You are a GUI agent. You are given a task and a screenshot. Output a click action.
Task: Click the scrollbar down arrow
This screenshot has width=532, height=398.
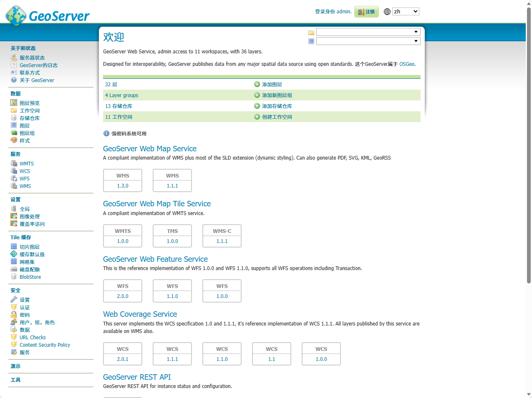pyautogui.click(x=529, y=394)
